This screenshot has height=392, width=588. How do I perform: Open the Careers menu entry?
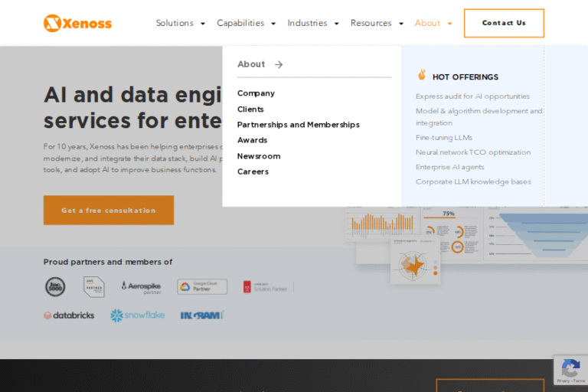pos(253,171)
